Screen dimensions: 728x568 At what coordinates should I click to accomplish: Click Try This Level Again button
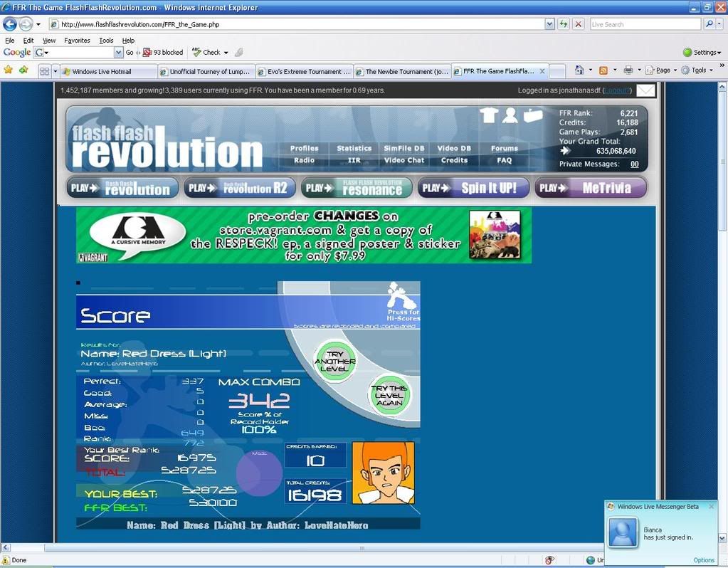[x=389, y=395]
